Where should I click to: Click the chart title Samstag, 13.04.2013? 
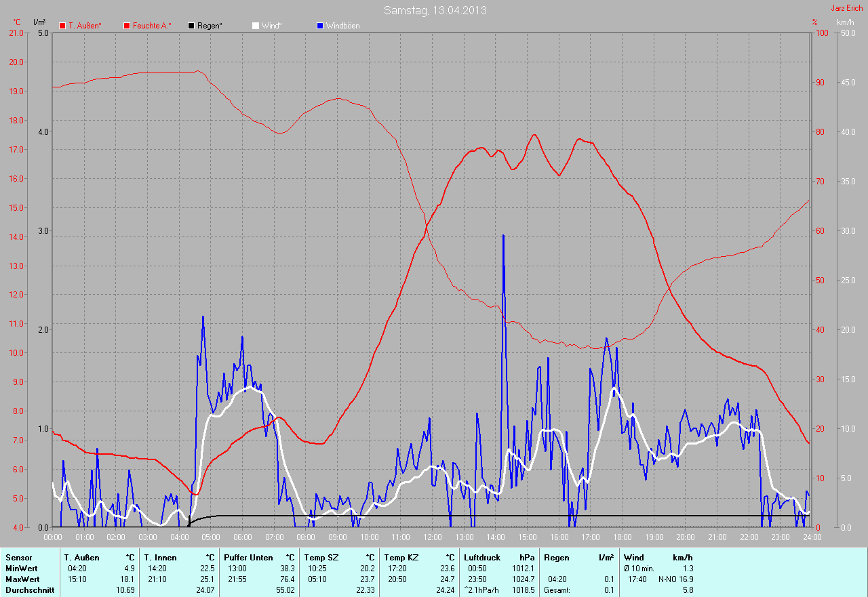(435, 10)
